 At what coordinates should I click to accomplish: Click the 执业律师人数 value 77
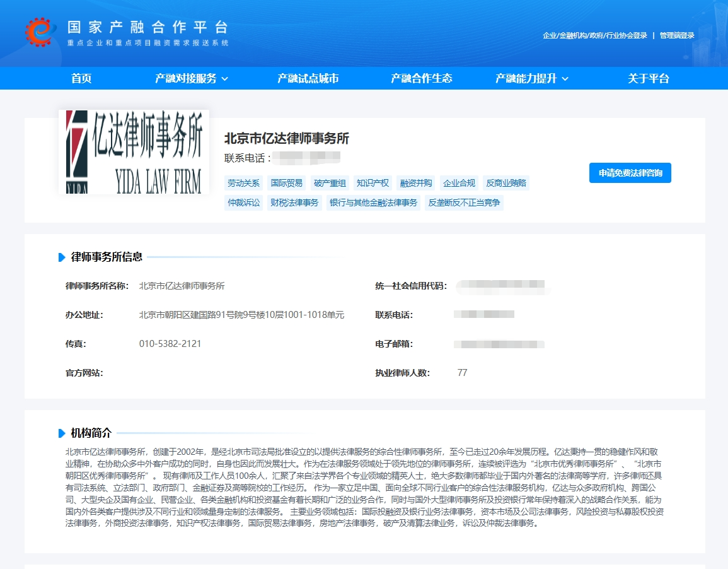tap(462, 373)
